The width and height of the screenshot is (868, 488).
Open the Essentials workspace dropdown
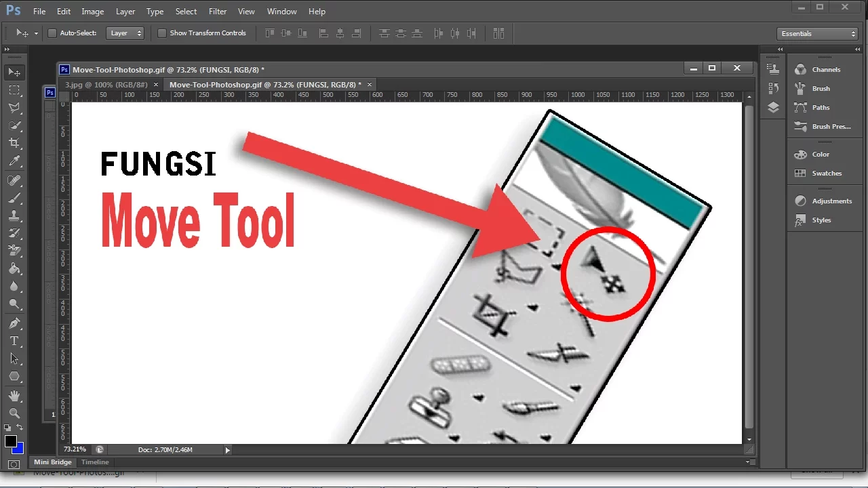tap(818, 33)
